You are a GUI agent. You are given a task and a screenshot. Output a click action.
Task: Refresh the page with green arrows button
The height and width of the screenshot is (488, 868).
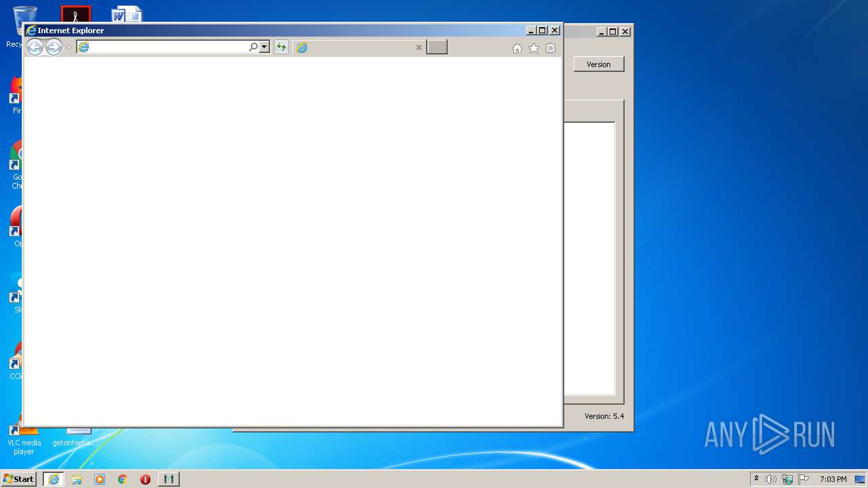281,47
